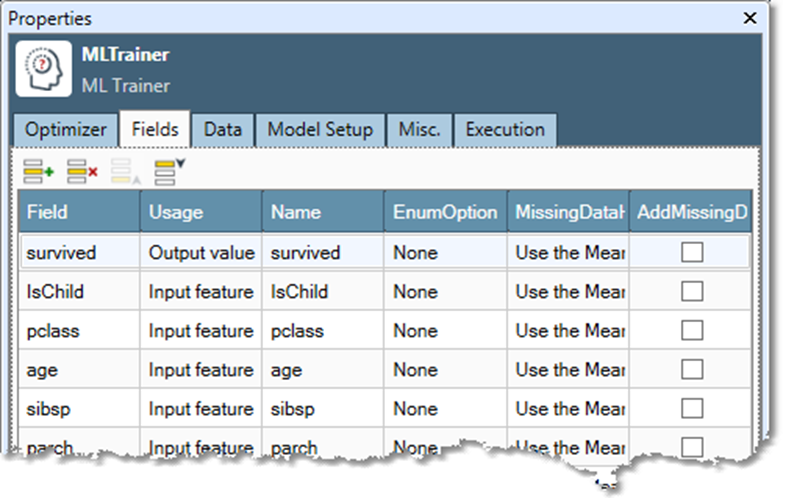808x498 pixels.
Task: Click the ML Trainer head icon
Action: 44,69
